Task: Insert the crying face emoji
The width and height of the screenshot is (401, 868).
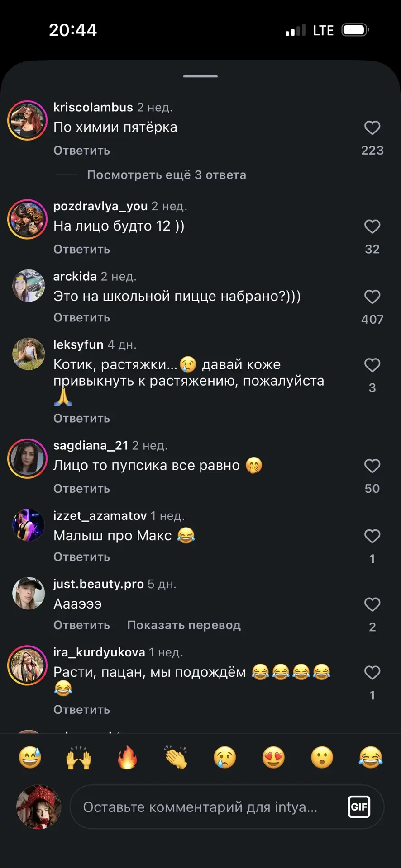Action: pyautogui.click(x=225, y=757)
